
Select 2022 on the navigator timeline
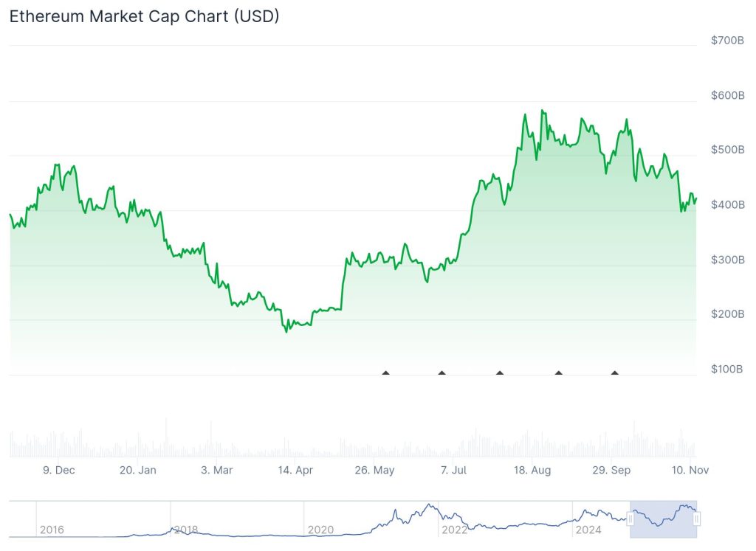coord(453,530)
